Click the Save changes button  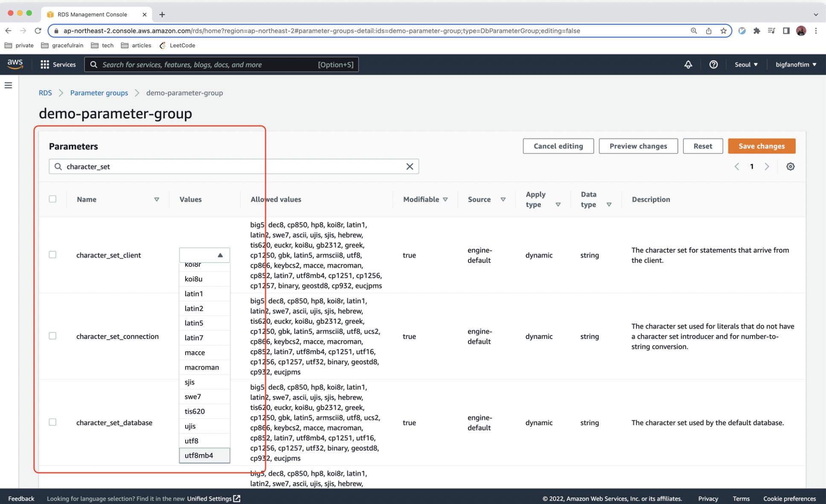tap(761, 146)
